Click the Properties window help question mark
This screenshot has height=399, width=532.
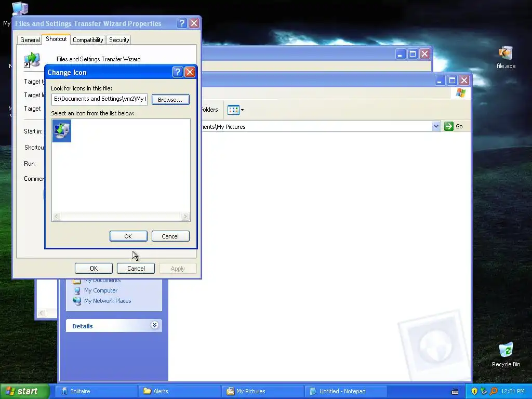(182, 23)
